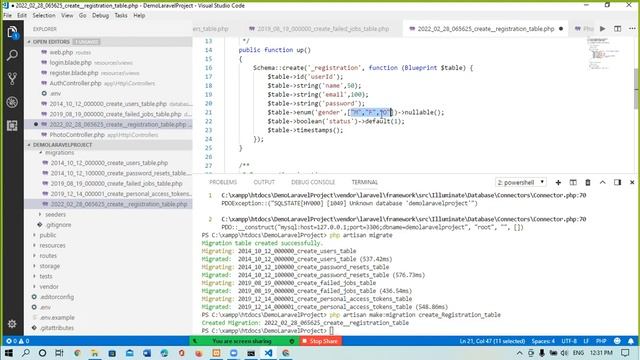Open the terminal selector '2: powershell' dropdown
The image size is (640, 360).
[521, 182]
